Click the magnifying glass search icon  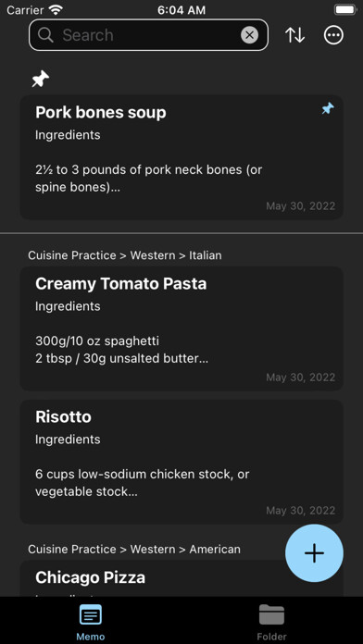tap(45, 35)
